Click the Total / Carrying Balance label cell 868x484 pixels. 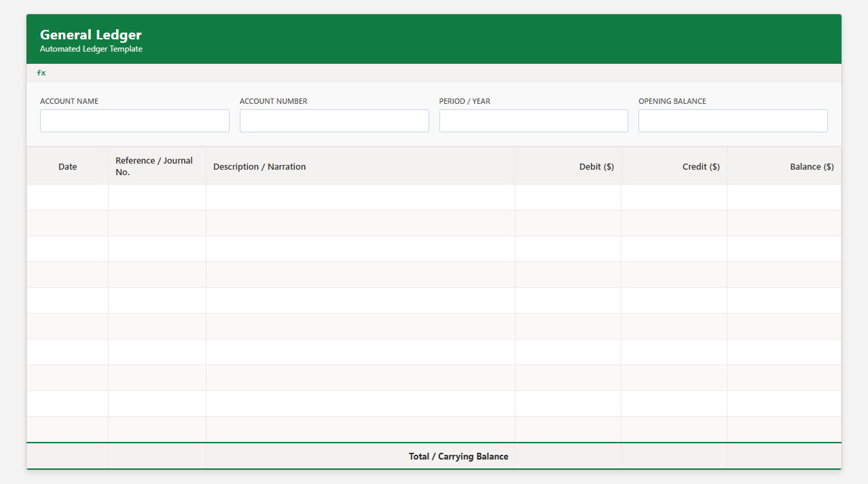click(361, 456)
